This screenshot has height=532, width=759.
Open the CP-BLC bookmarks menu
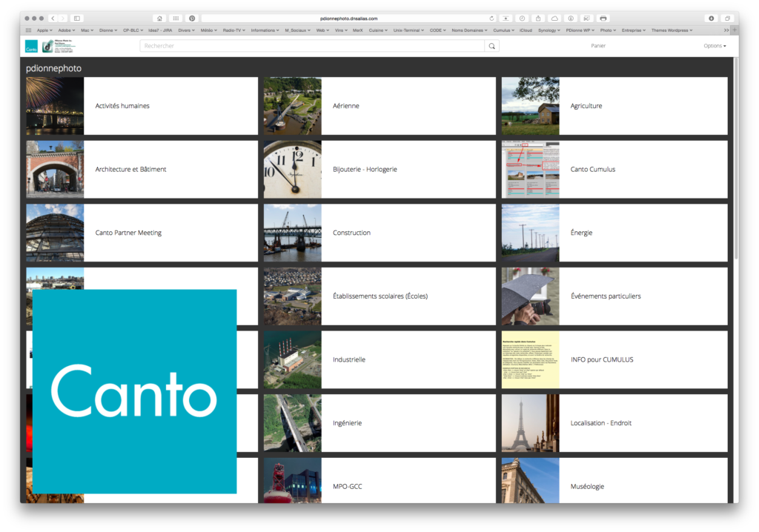click(133, 30)
